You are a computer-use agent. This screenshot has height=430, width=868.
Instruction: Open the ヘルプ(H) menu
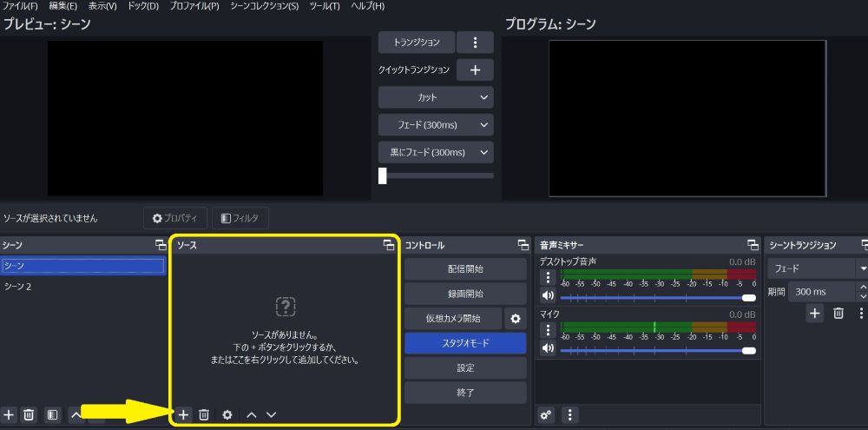(x=367, y=6)
